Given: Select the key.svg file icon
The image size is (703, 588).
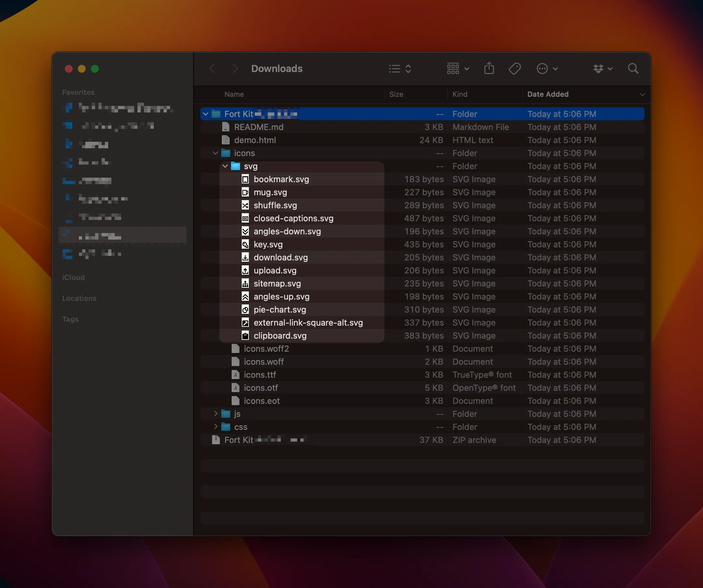Looking at the screenshot, I should pos(245,244).
